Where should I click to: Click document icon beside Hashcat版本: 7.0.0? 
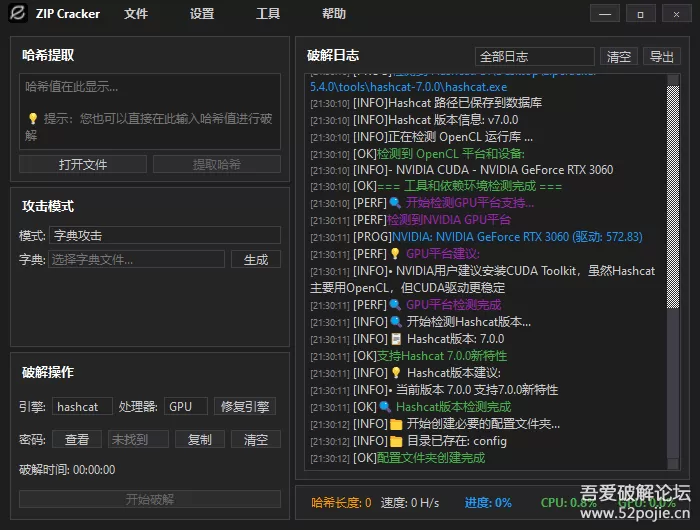396,339
